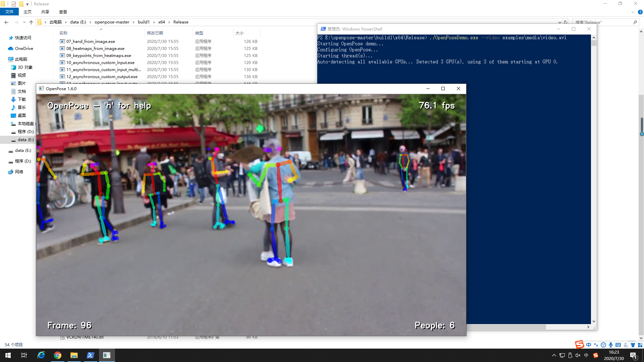Switch to the 查看 ribbon tab
Screen dimensions: 644x362
[63, 12]
